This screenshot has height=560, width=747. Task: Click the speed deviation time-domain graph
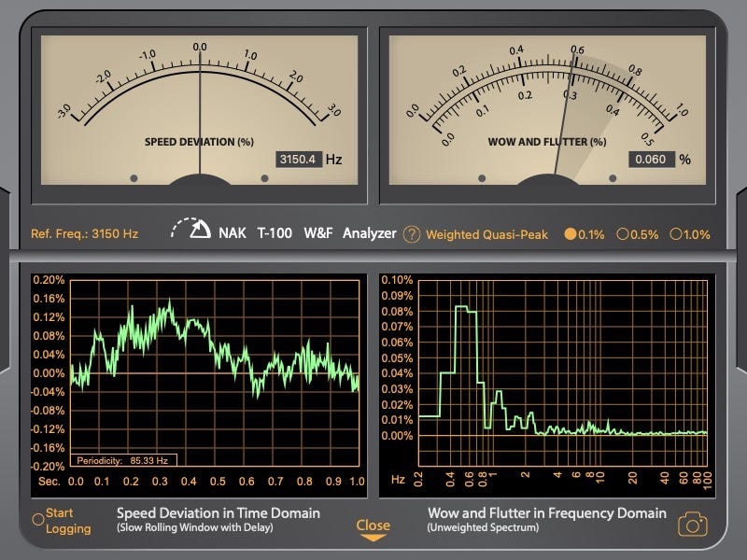215,372
